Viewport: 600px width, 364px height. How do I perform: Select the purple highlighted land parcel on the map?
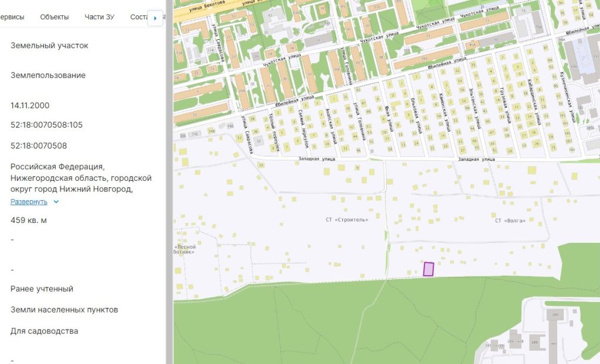(428, 269)
